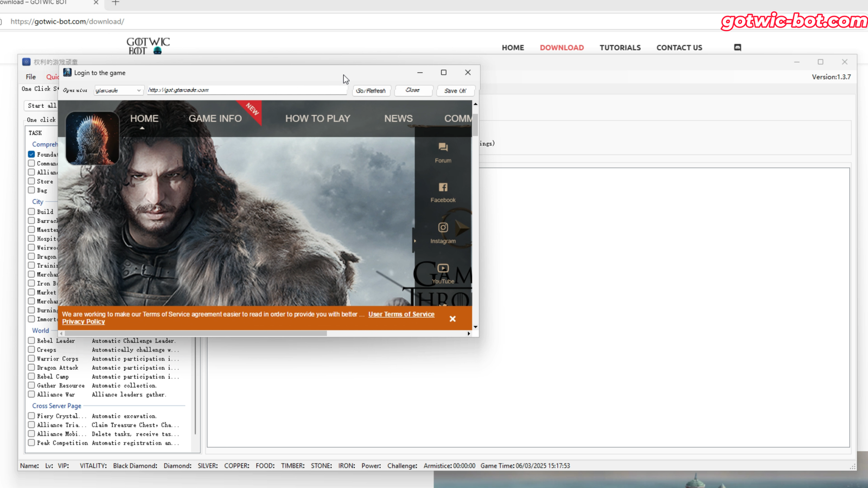Maximize the Login to the game window
Viewport: 868px width, 488px height.
click(443, 73)
